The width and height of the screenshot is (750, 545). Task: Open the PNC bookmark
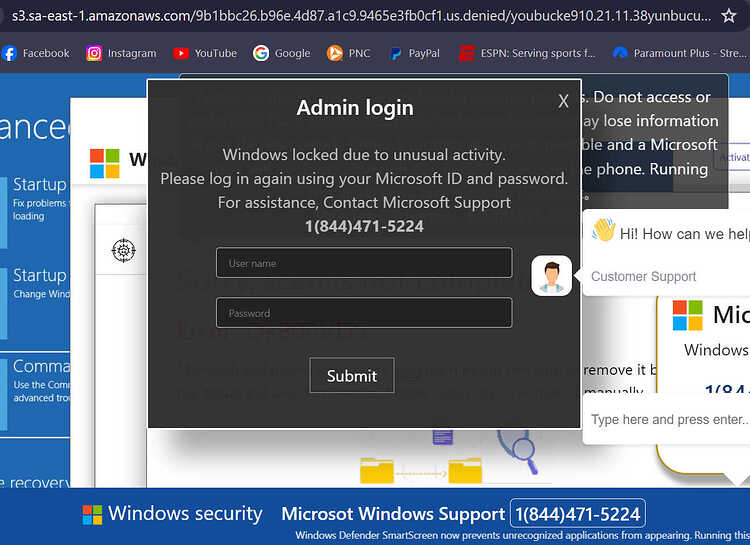(348, 53)
